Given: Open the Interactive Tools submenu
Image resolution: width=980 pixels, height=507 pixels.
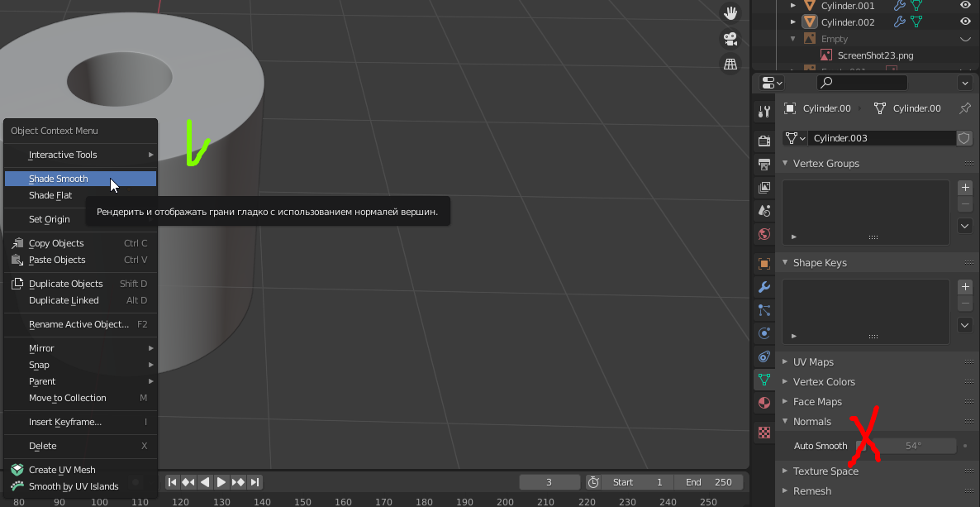Looking at the screenshot, I should tap(80, 155).
